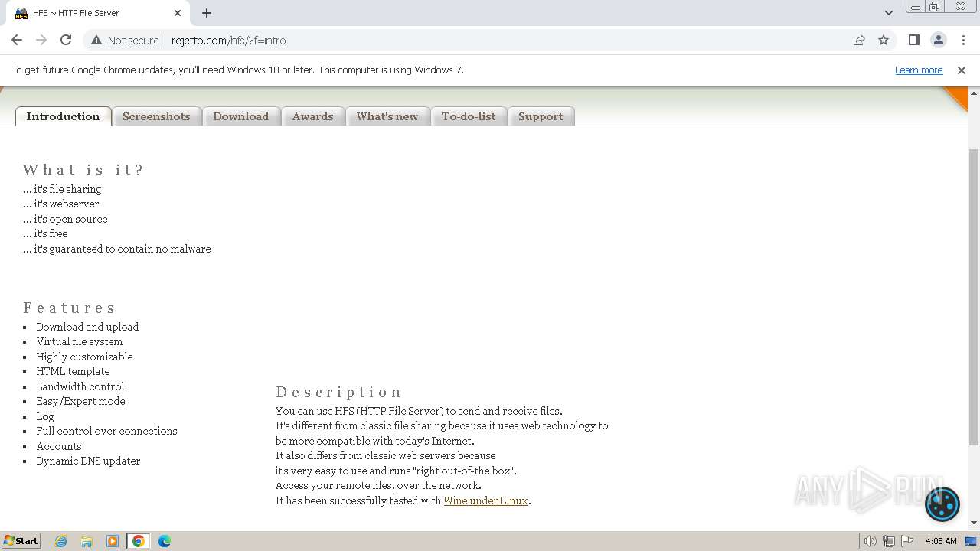Open the side panel icon
980x551 pixels.
point(913,40)
